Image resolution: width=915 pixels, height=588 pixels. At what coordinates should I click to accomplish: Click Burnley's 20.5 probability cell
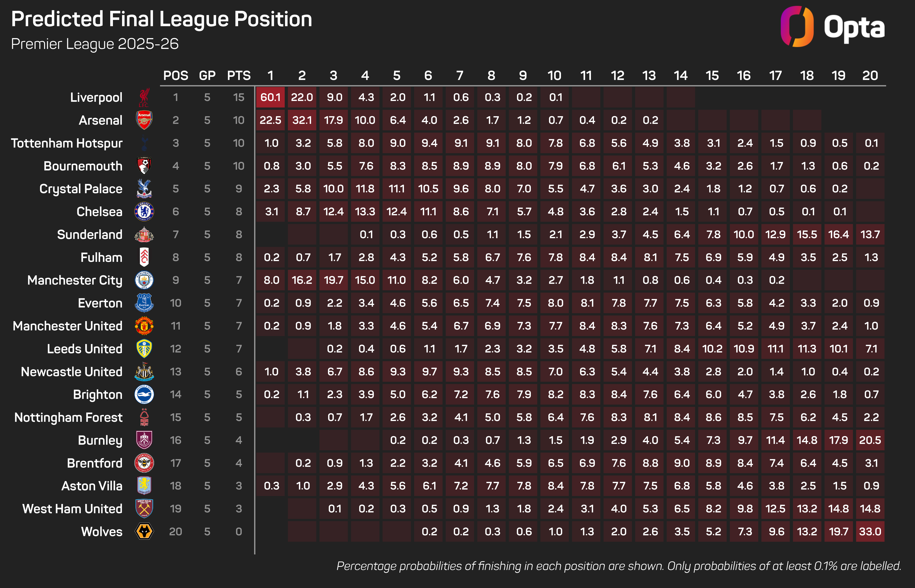coord(870,440)
